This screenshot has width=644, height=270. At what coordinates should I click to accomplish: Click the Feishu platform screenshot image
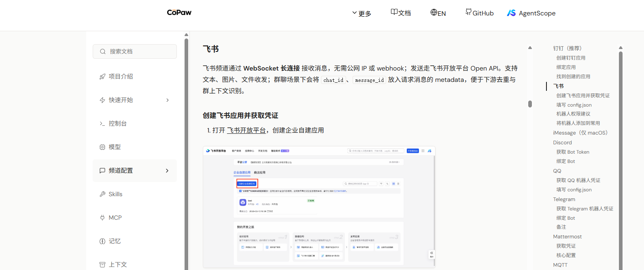point(319,207)
